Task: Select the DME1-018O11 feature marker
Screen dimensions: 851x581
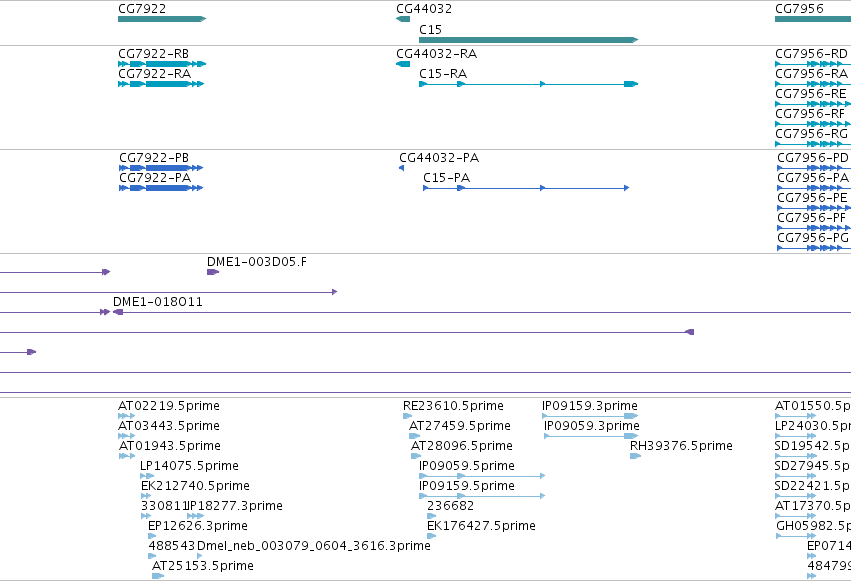Action: tap(118, 312)
